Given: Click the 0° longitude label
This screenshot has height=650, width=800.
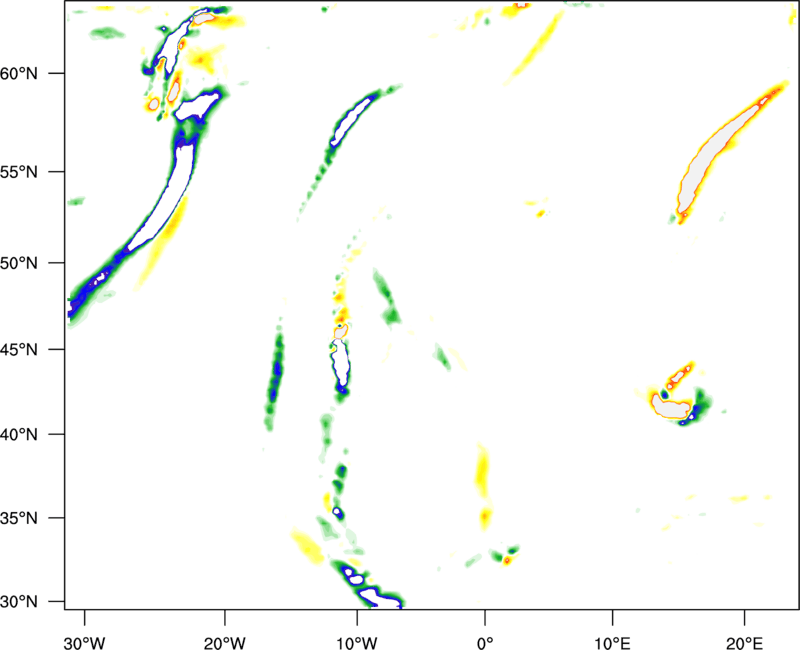Looking at the screenshot, I should [x=485, y=643].
